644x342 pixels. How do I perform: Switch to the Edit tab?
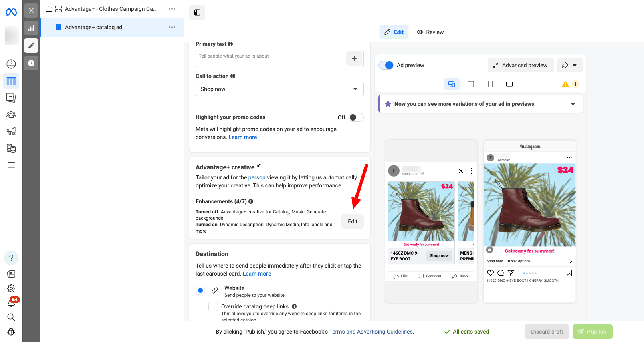[394, 32]
